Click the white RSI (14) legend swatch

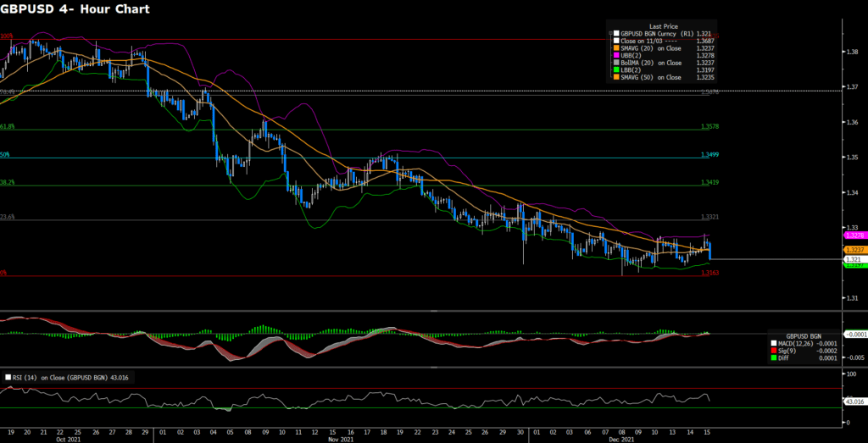(8, 378)
